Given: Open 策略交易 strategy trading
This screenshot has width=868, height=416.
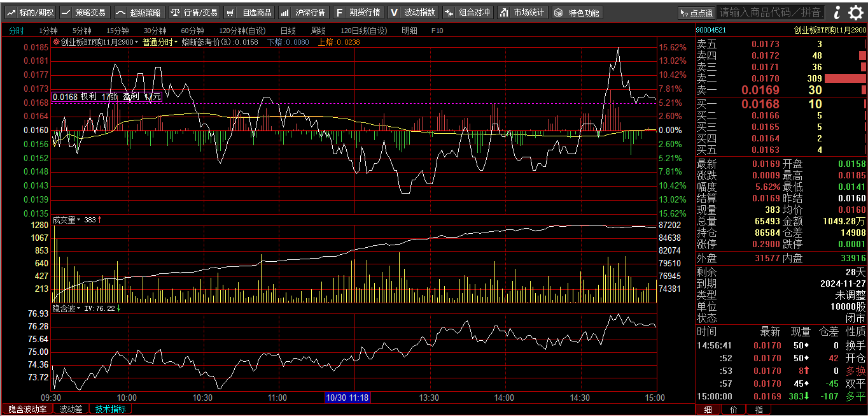Looking at the screenshot, I should coord(85,13).
